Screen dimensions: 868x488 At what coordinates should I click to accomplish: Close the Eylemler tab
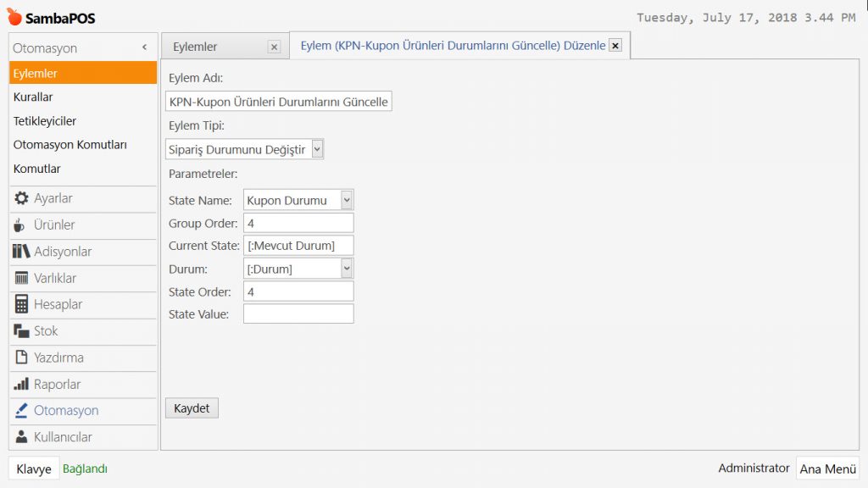(x=274, y=47)
